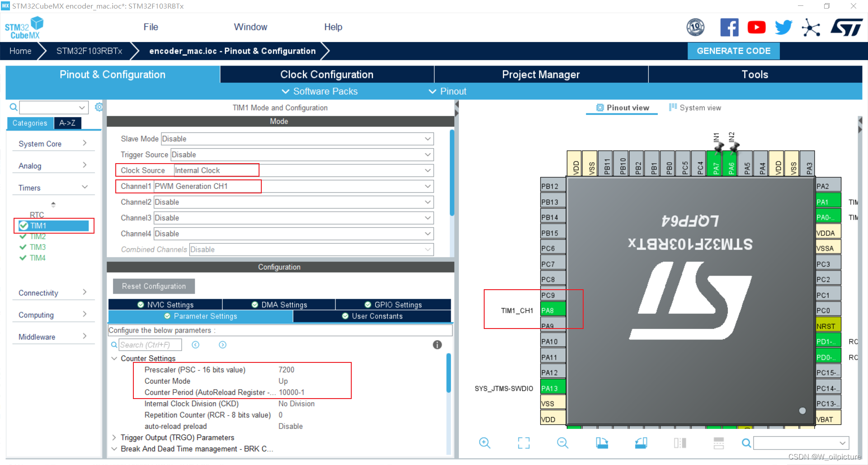Open the categories settings gear
This screenshot has width=868, height=465.
[x=99, y=107]
